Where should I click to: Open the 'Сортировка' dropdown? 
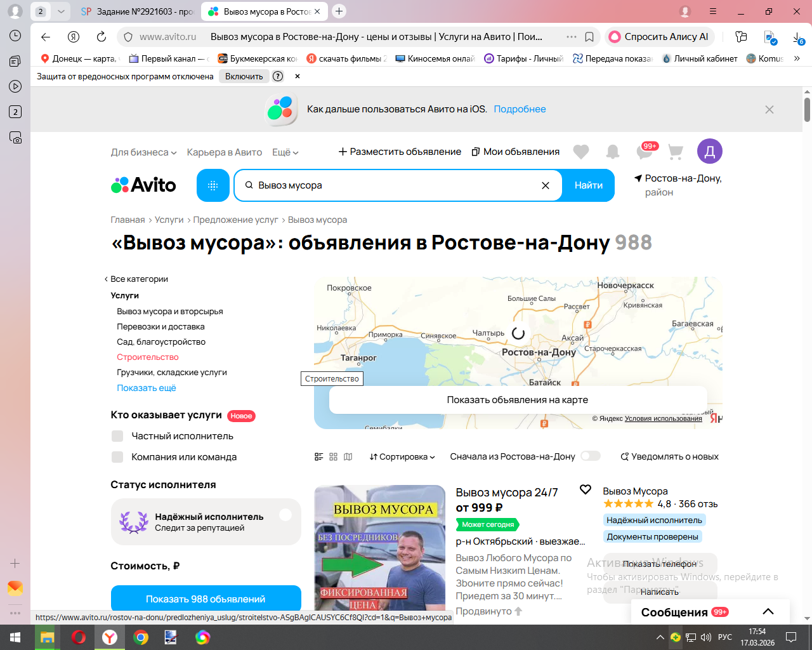(x=402, y=457)
